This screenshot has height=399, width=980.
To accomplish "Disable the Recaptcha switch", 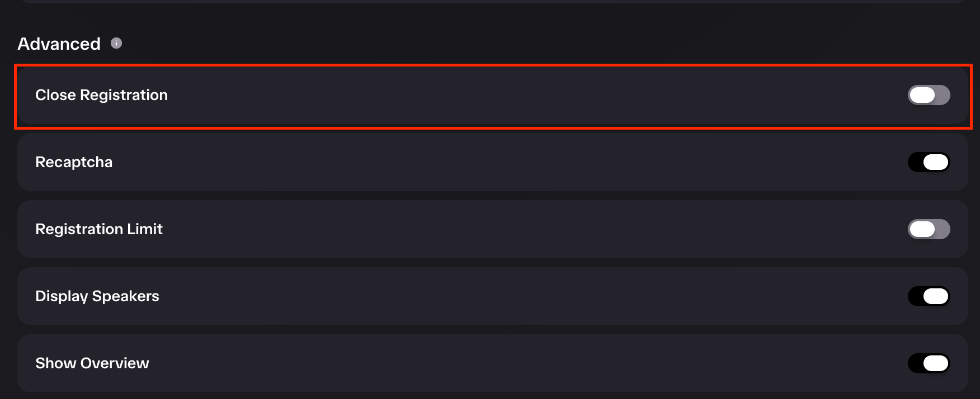I will (x=929, y=162).
